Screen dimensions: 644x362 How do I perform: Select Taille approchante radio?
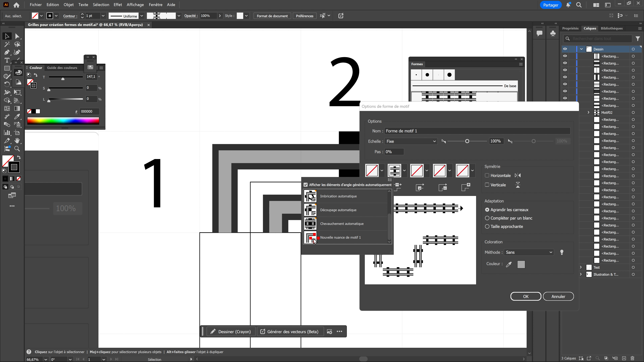(x=487, y=227)
